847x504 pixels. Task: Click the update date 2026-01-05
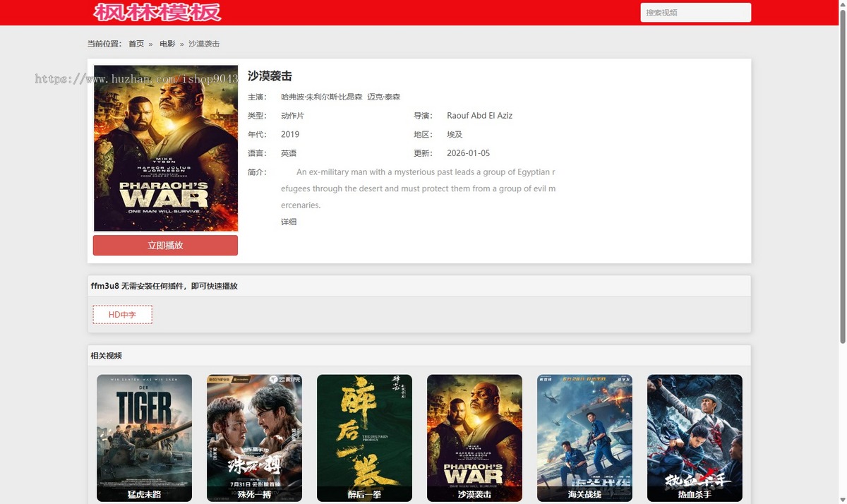click(469, 153)
